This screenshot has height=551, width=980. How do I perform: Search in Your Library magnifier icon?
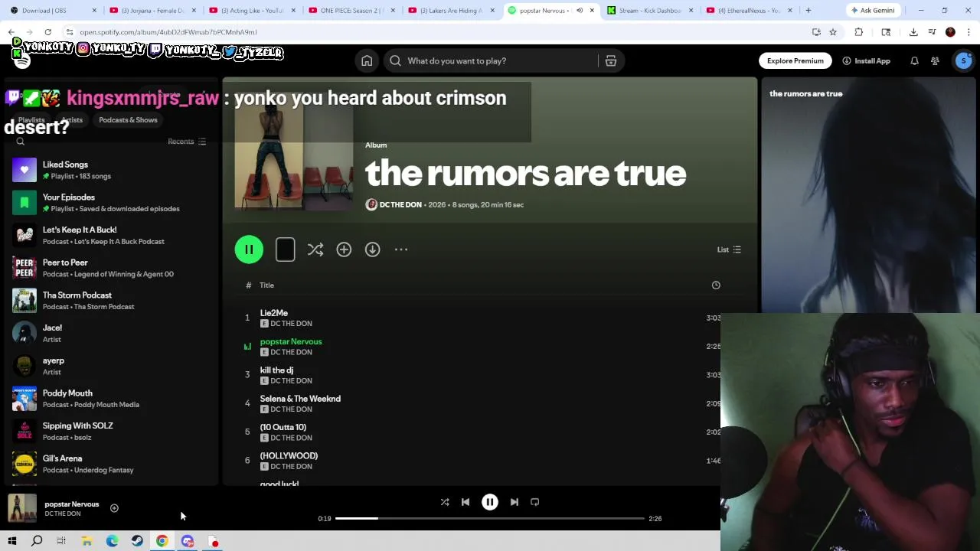tap(21, 142)
